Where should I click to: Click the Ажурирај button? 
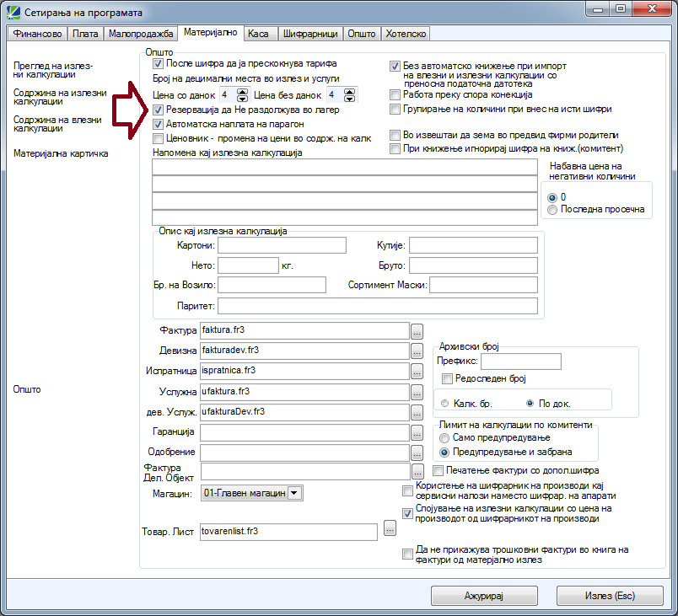click(x=484, y=596)
